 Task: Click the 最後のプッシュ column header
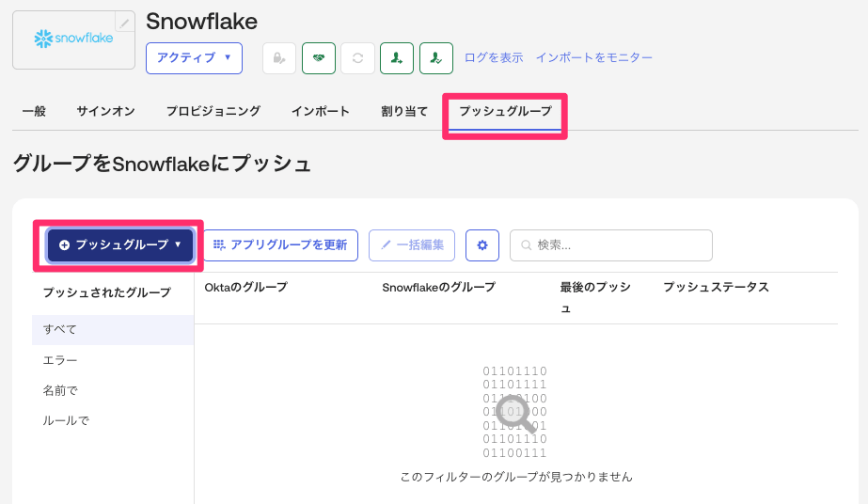tap(595, 298)
